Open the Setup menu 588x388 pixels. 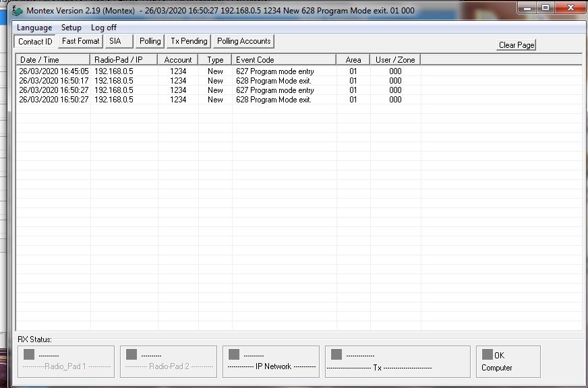(71, 28)
